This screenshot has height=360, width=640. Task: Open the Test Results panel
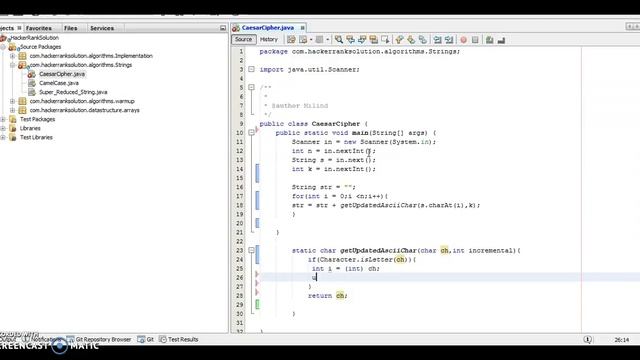(x=179, y=340)
